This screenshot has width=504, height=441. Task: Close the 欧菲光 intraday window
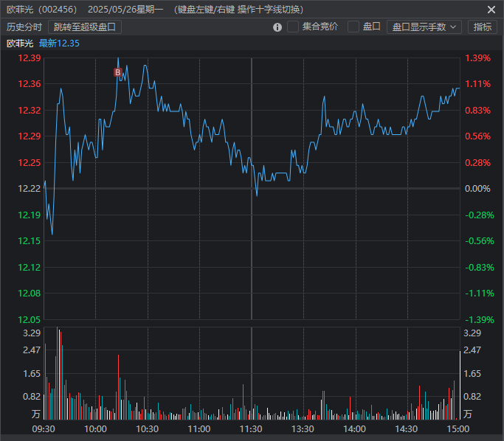(x=491, y=10)
